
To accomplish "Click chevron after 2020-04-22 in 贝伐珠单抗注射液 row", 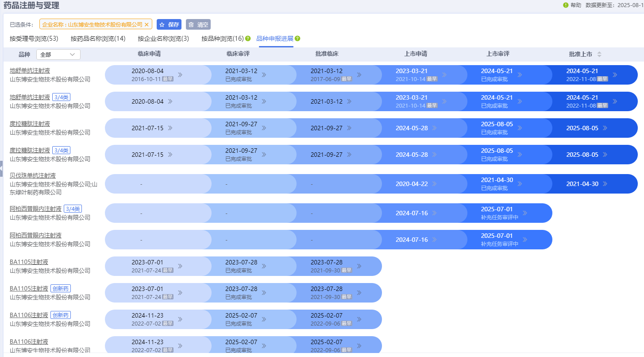I will 434,184.
